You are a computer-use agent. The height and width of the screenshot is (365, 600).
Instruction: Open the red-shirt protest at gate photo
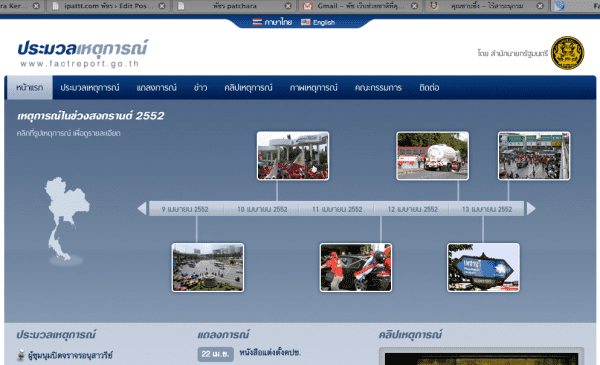pos(293,156)
